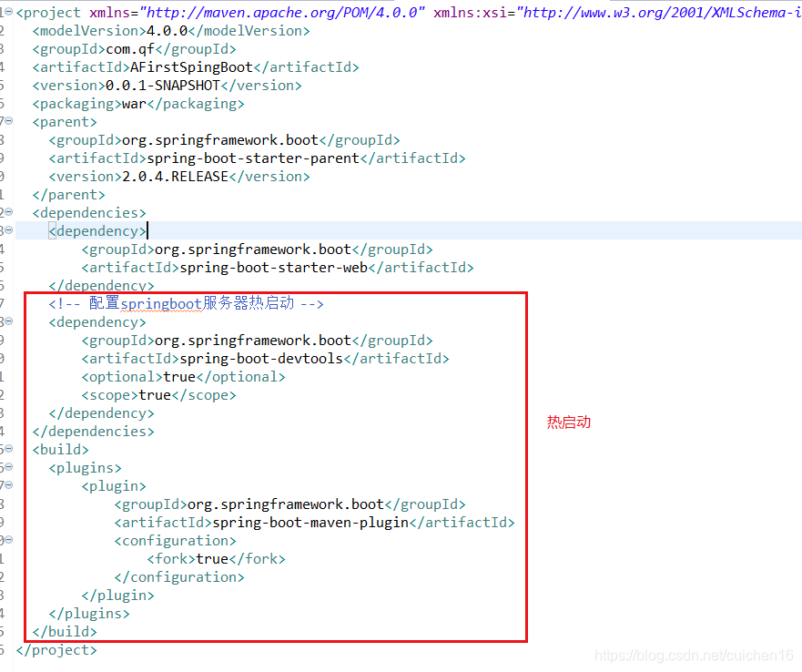Viewport: 802px width, 672px height.
Task: Click the opening <plugins> tag text
Action: tap(85, 468)
